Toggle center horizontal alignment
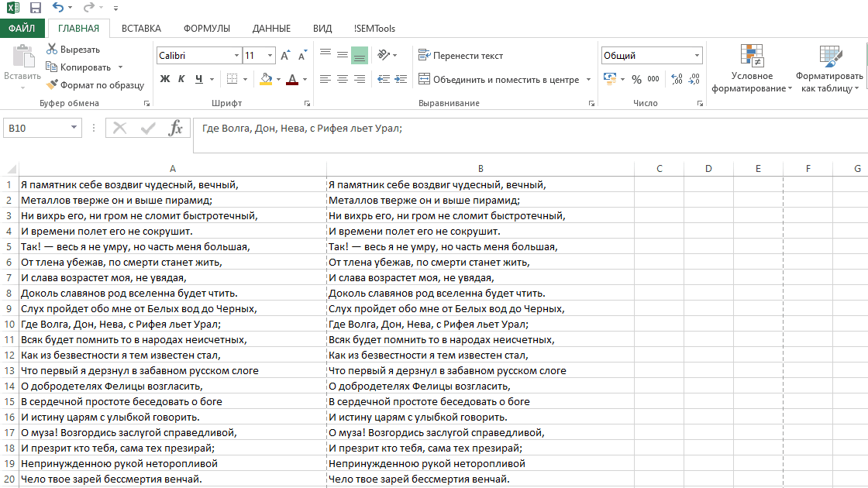 (x=342, y=79)
